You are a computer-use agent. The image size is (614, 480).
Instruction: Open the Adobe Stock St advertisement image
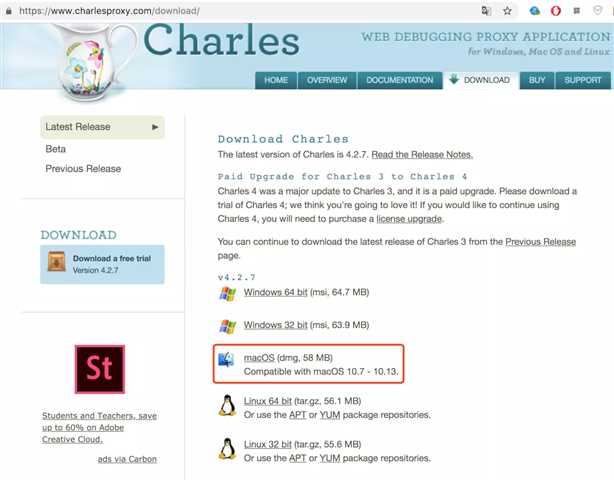[x=100, y=369]
